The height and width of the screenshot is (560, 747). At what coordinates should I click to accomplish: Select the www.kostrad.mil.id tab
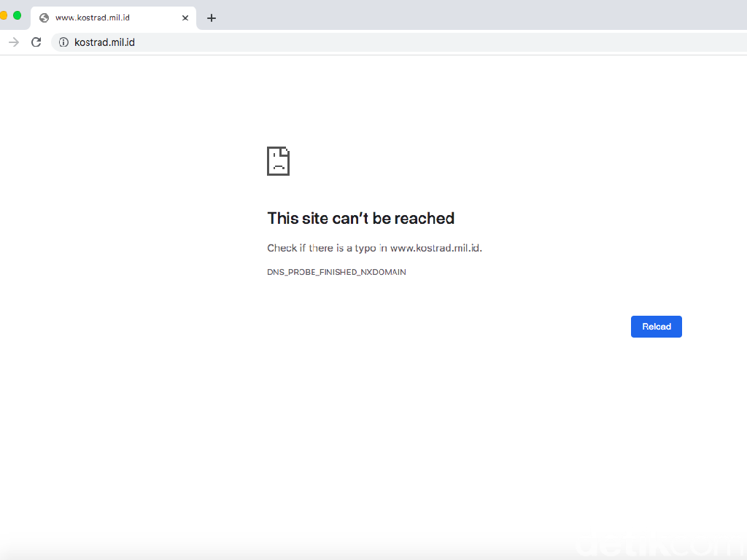tap(113, 18)
